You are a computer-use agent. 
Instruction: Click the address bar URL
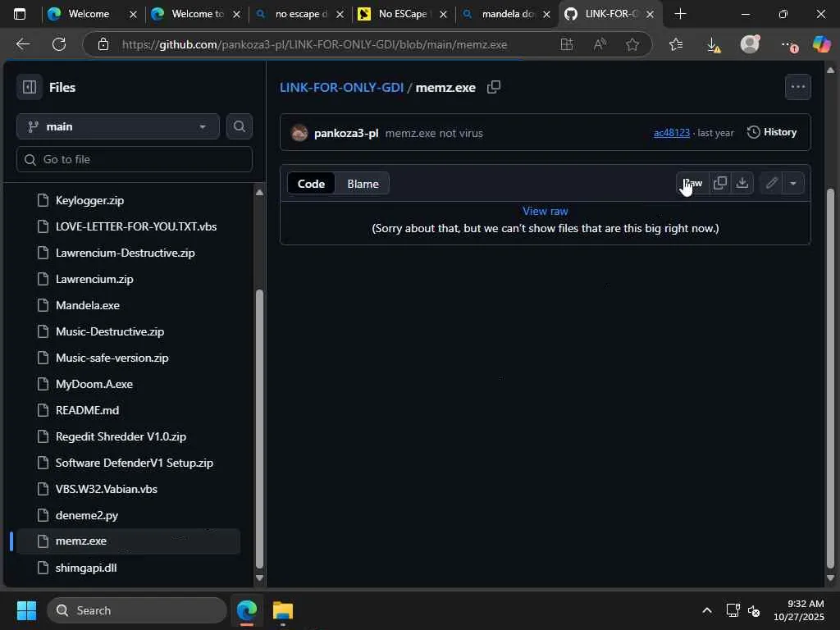[x=314, y=44]
